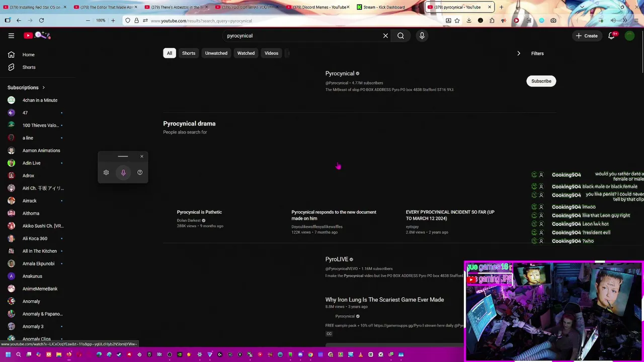Image resolution: width=644 pixels, height=362 pixels.
Task: Zoom out with the minus button
Action: point(88,21)
